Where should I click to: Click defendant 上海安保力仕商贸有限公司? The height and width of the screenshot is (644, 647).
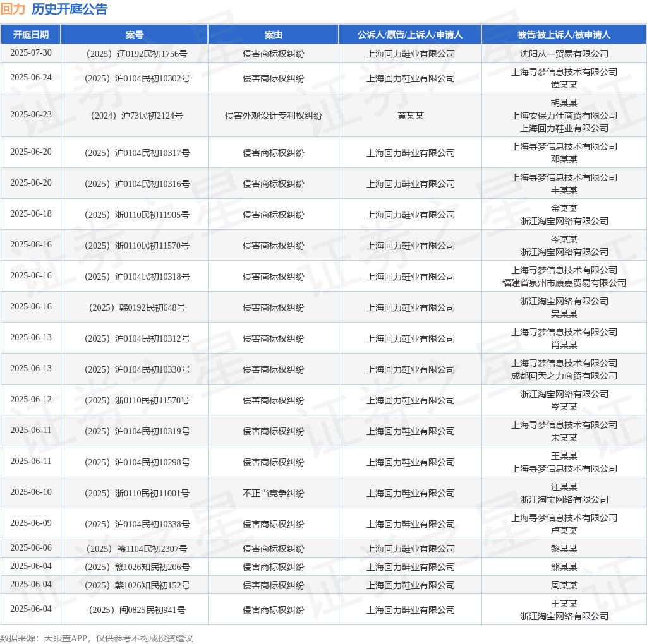[x=564, y=116]
